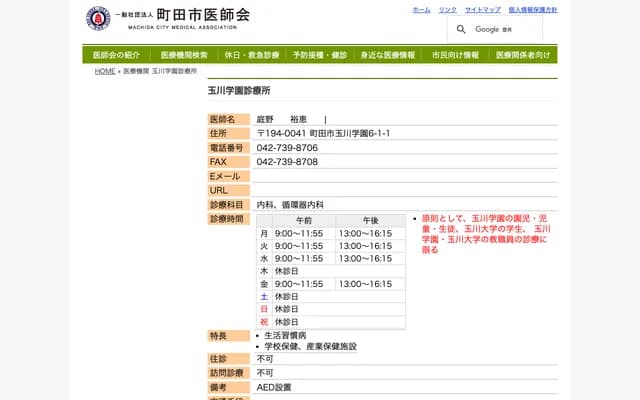640x400 pixels.
Task: Click the Google search magnifier icon
Action: tap(461, 29)
